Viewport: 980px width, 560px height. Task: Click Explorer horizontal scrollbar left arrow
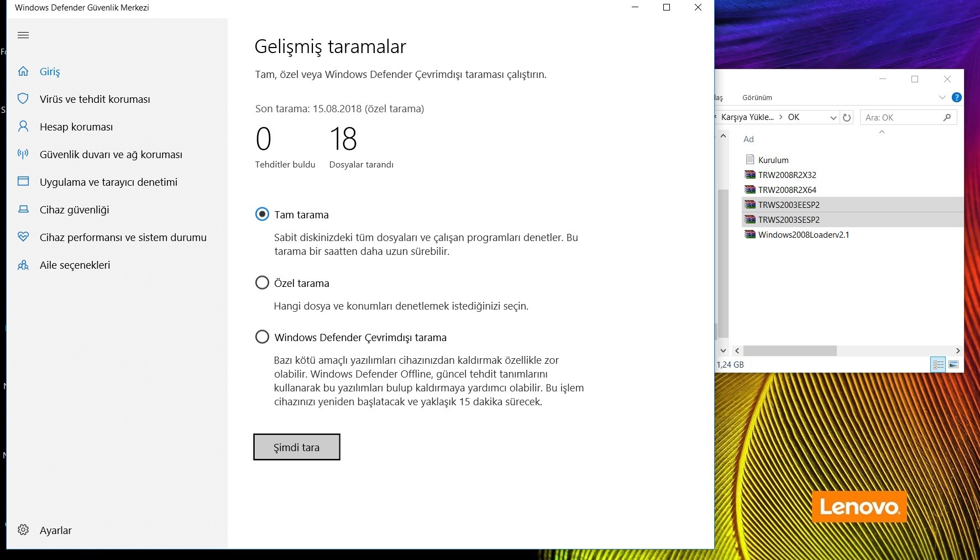pos(737,350)
